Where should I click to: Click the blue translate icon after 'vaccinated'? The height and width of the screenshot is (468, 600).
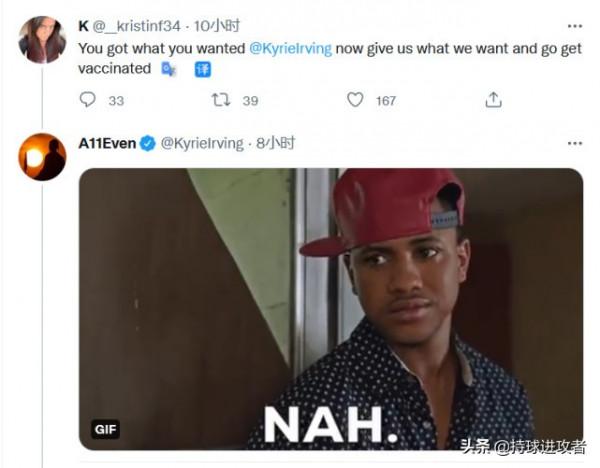(x=169, y=69)
